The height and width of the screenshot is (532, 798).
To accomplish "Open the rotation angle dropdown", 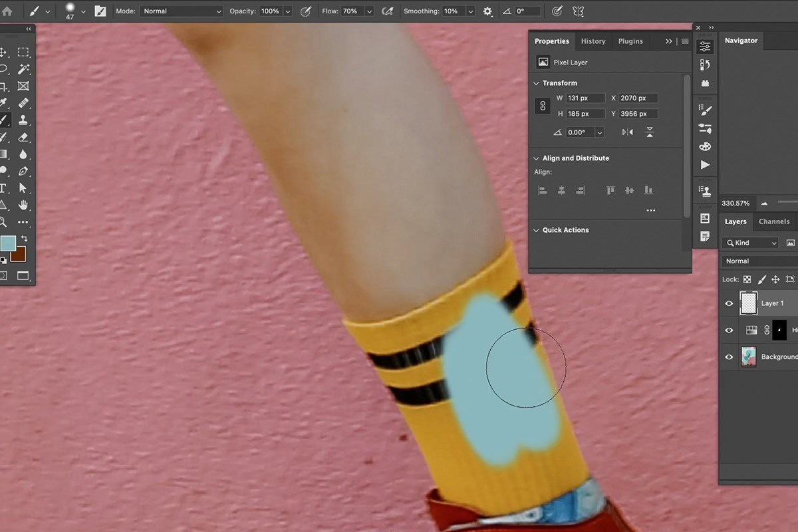I will pos(600,132).
